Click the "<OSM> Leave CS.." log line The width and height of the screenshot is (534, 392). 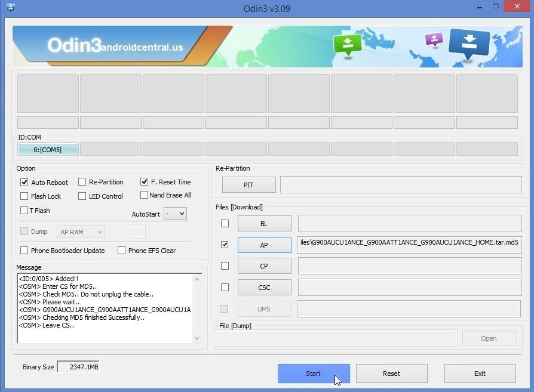tap(47, 325)
